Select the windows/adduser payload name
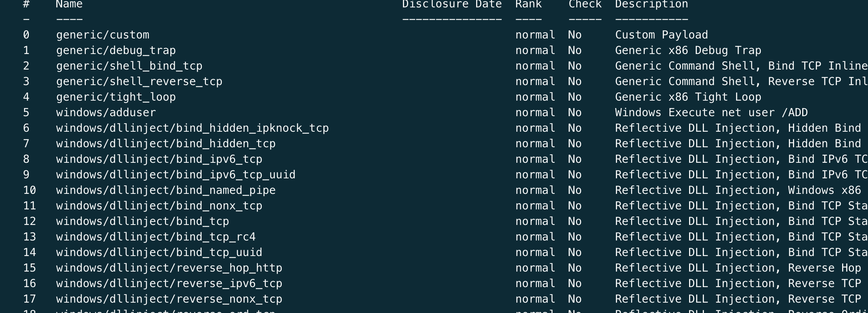 pos(106,112)
